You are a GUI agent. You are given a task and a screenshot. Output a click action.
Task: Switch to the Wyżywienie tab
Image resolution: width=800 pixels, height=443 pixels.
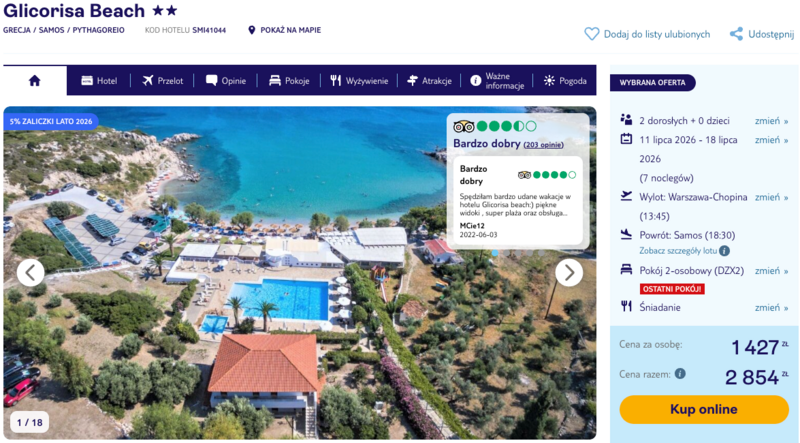359,81
